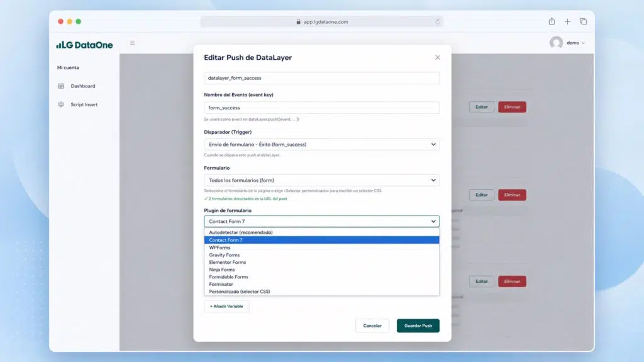Click the Añadir Variable button
Image resolution: width=644 pixels, height=362 pixels.
[226, 306]
